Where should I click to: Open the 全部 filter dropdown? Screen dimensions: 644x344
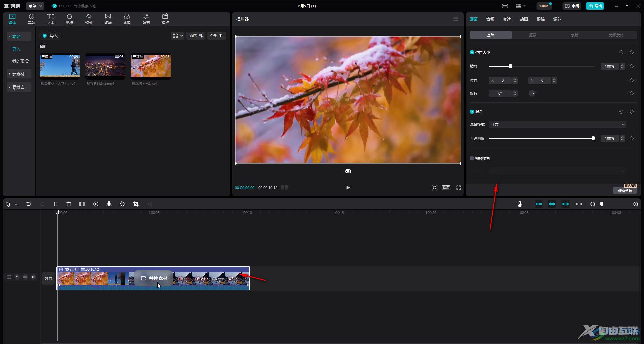pyautogui.click(x=217, y=36)
